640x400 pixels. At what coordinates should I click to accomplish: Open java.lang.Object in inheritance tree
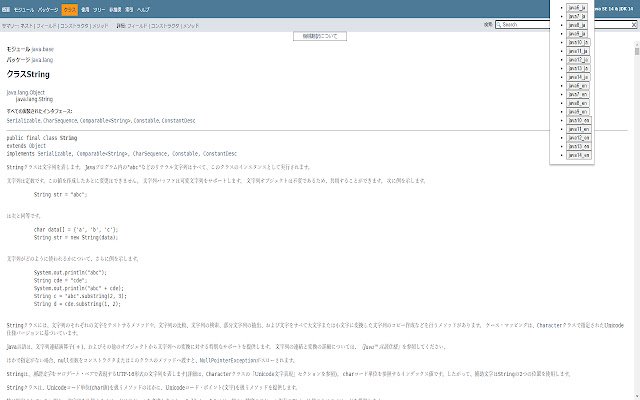coord(26,93)
